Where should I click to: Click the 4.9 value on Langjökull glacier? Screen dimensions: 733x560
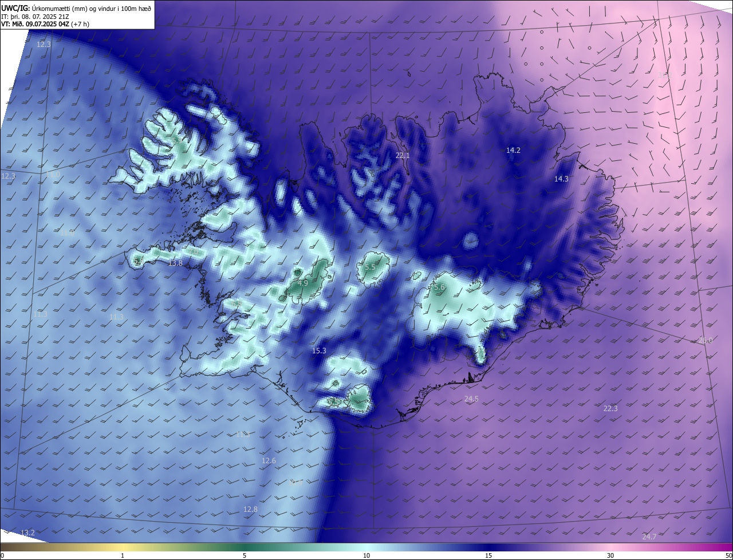pyautogui.click(x=304, y=283)
